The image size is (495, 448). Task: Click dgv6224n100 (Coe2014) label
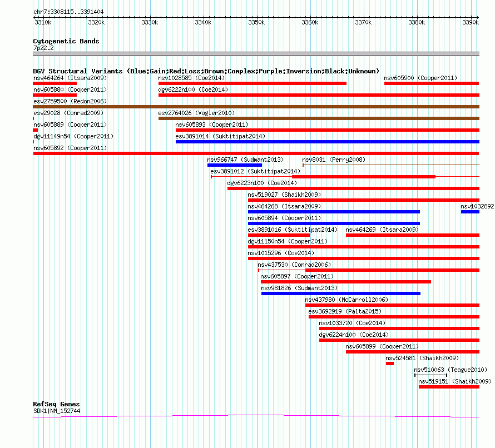pos(354,335)
